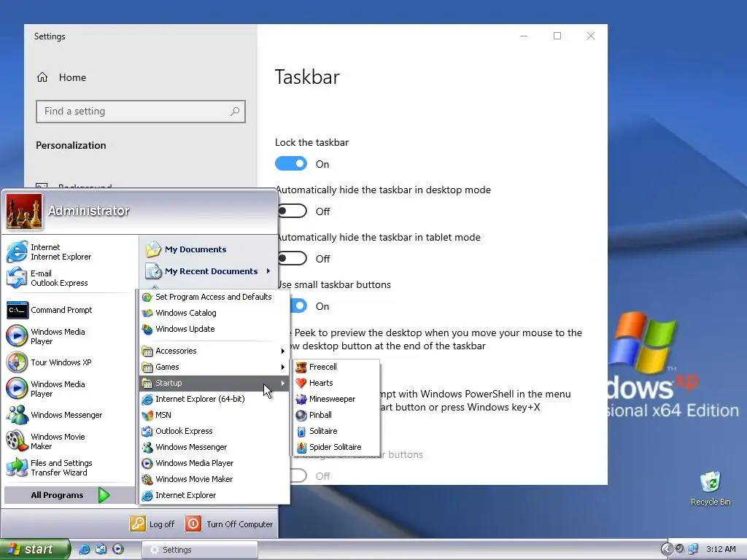Viewport: 747px width, 560px height.
Task: Open first Windows Media Player entry in start list
Action: pyautogui.click(x=69, y=336)
